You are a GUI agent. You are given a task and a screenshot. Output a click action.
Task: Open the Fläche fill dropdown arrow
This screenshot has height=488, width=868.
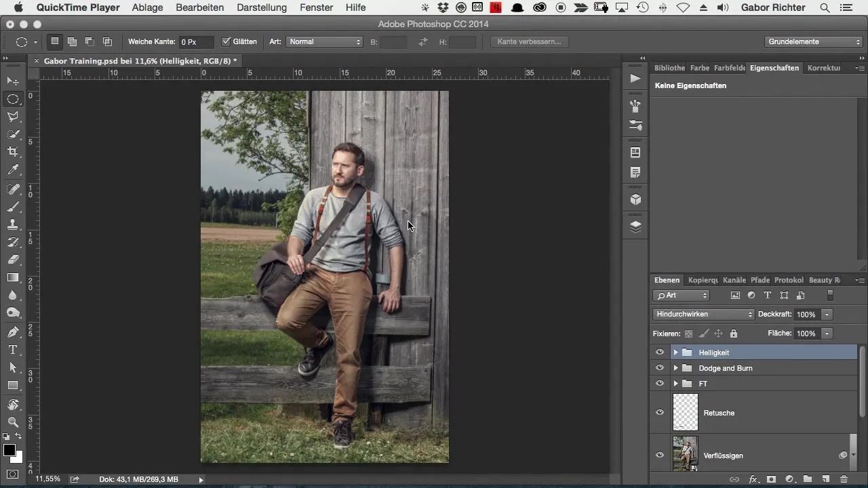point(827,333)
